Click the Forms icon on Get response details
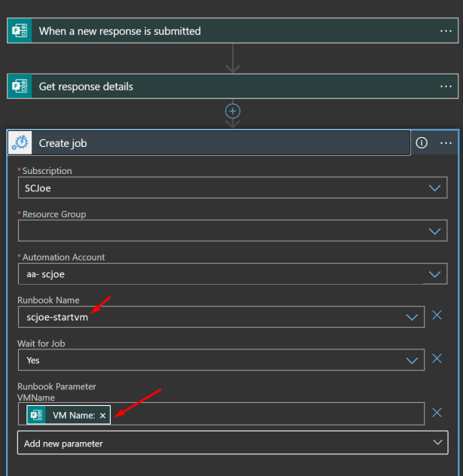This screenshot has height=476, width=463. click(x=20, y=86)
